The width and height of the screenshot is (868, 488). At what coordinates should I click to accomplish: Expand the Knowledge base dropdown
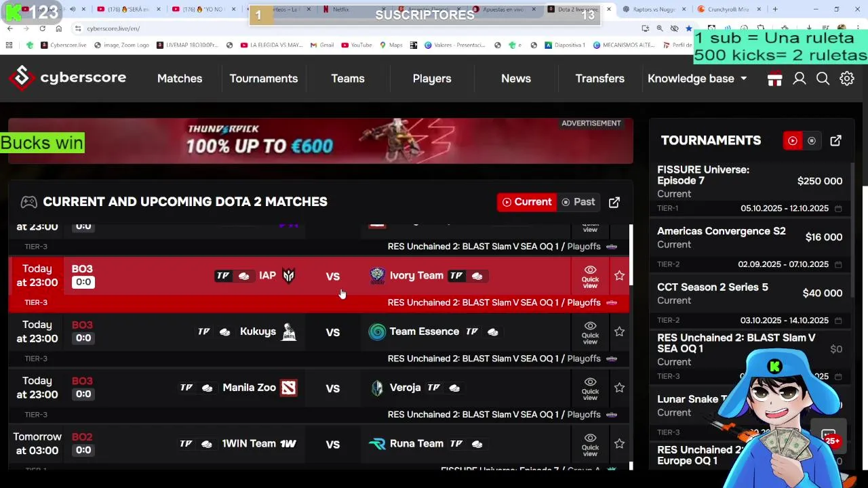click(x=697, y=79)
